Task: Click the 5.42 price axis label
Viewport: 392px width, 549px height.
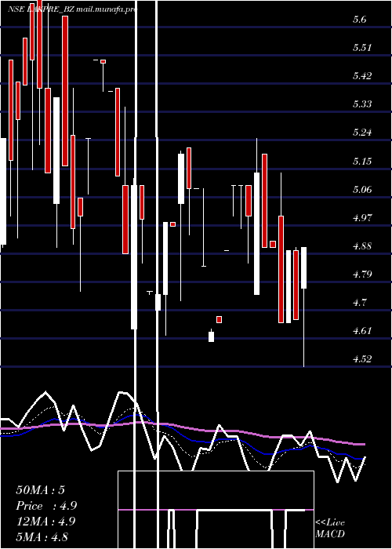Action: [x=362, y=75]
